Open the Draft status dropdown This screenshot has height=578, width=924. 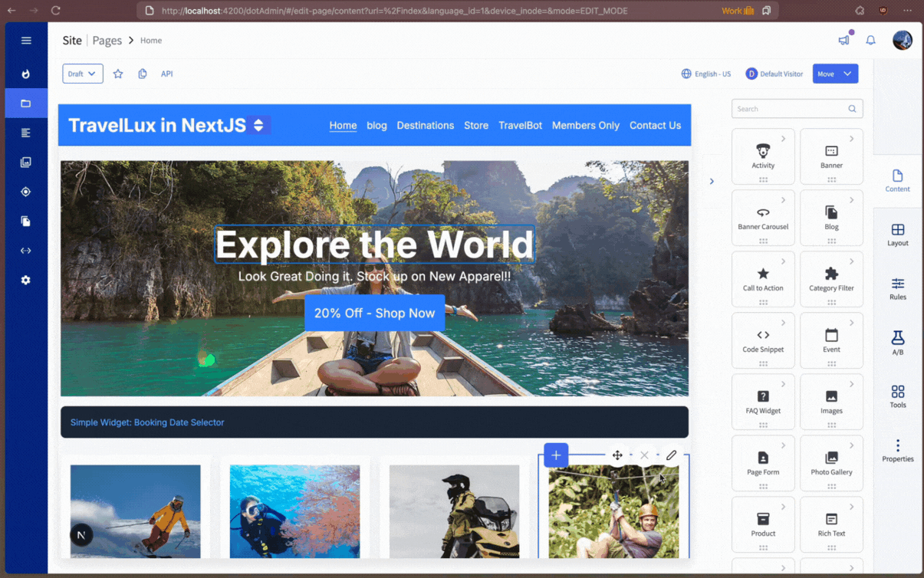[83, 74]
